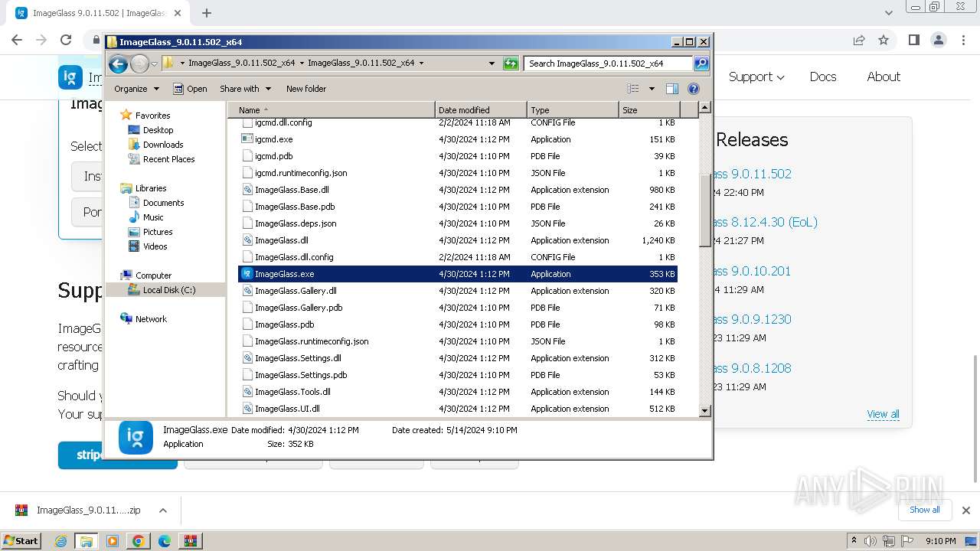Open Pictures library
980x551 pixels.
[x=158, y=232]
